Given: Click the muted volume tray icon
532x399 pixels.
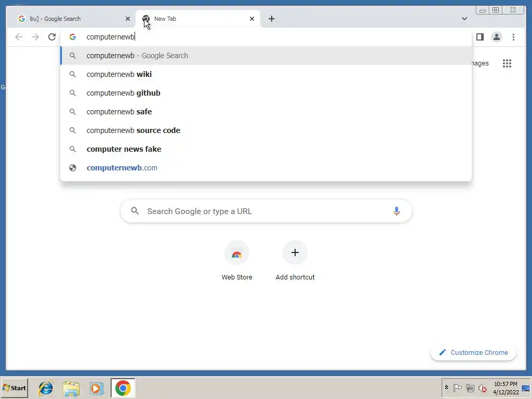Looking at the screenshot, I should point(483,388).
